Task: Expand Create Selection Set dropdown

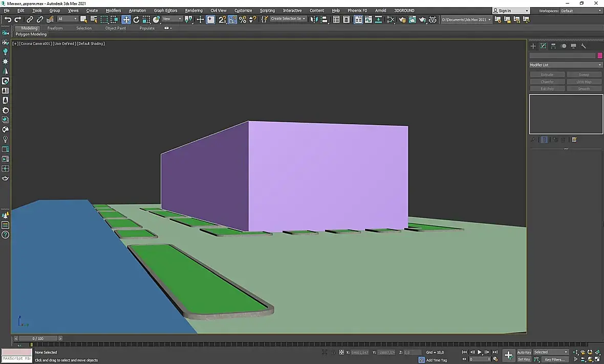Action: click(x=288, y=18)
